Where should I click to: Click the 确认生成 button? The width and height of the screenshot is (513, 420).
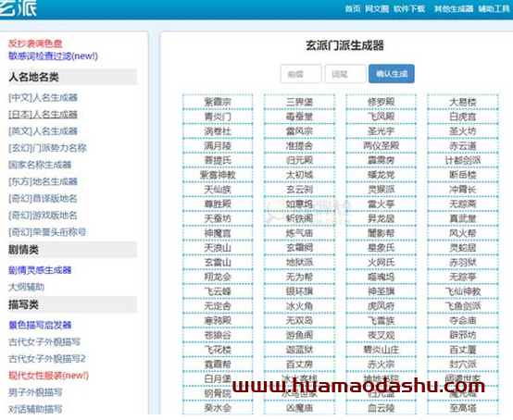(x=392, y=74)
